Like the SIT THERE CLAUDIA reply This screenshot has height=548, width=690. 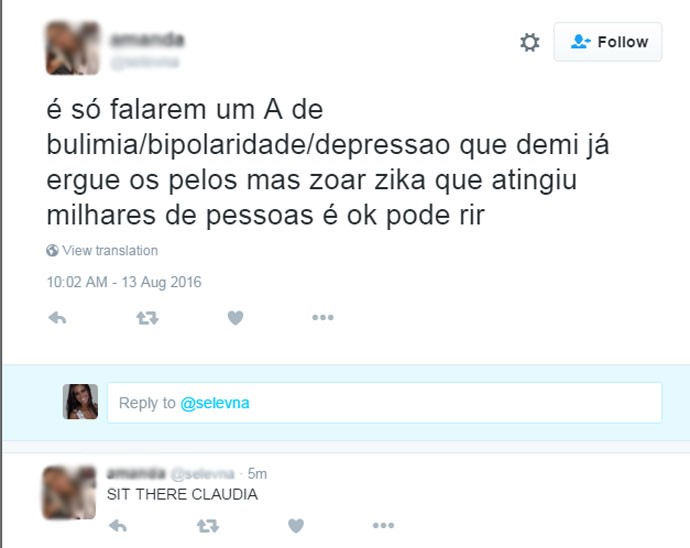click(296, 525)
